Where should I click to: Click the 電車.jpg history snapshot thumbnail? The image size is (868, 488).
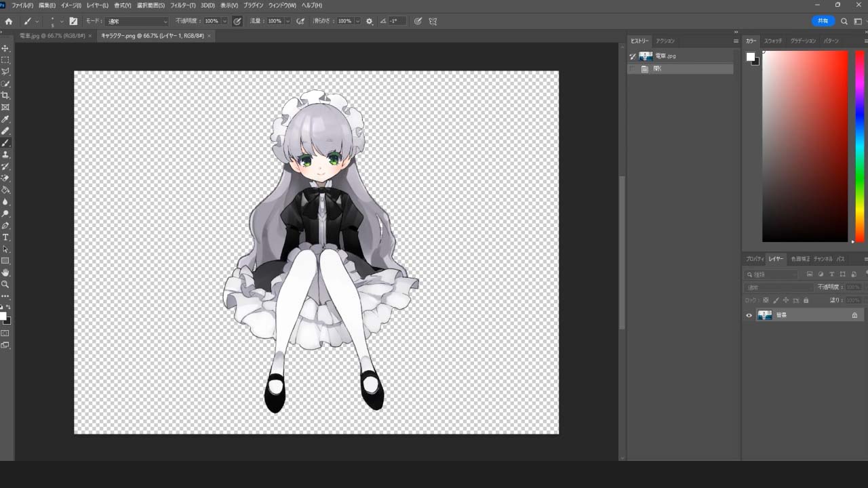646,56
